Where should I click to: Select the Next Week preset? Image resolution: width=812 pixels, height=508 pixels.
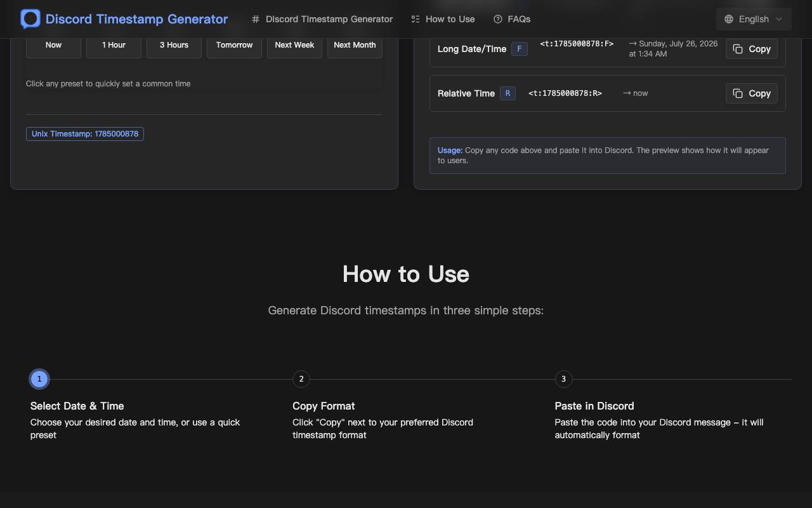[294, 45]
